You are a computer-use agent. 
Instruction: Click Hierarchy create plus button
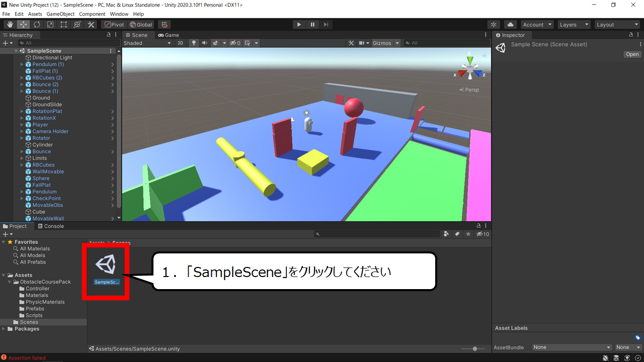click(x=7, y=43)
